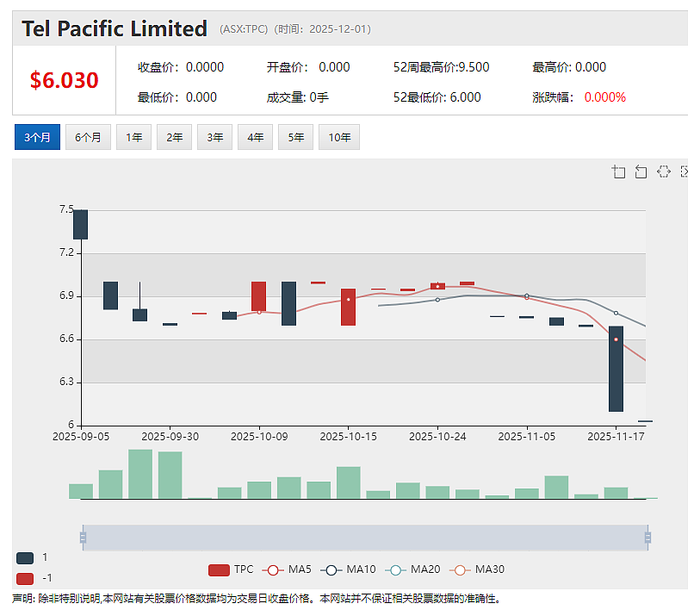
Task: Click the (ASX:TPC) ticker text
Action: pyautogui.click(x=244, y=29)
